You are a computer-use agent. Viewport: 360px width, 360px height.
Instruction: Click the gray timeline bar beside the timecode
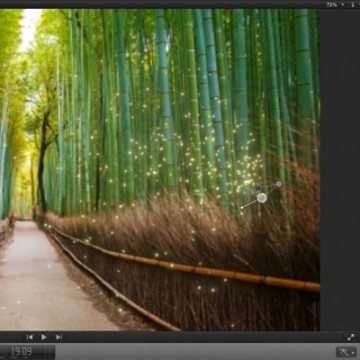195,352
